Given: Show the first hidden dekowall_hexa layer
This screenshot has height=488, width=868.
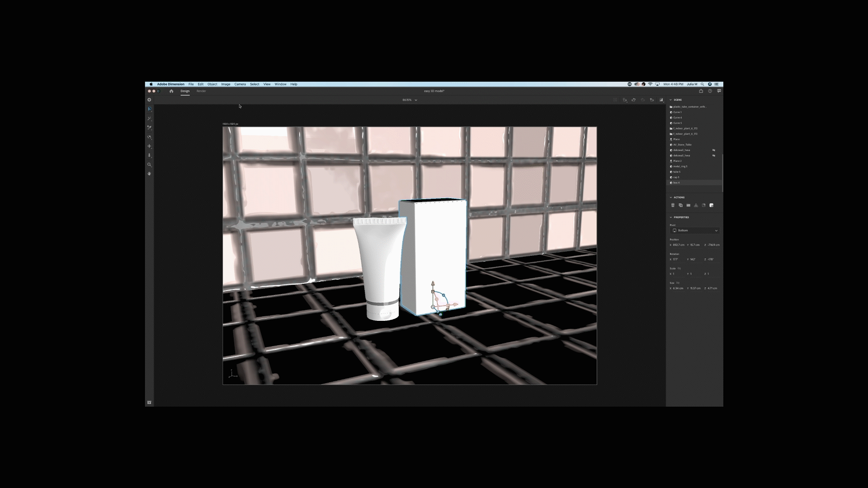Looking at the screenshot, I should (714, 150).
